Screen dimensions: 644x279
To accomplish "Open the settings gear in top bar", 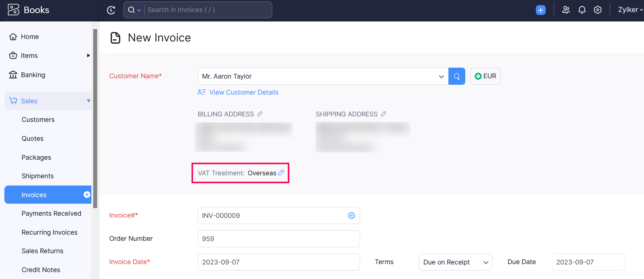I will [x=597, y=10].
